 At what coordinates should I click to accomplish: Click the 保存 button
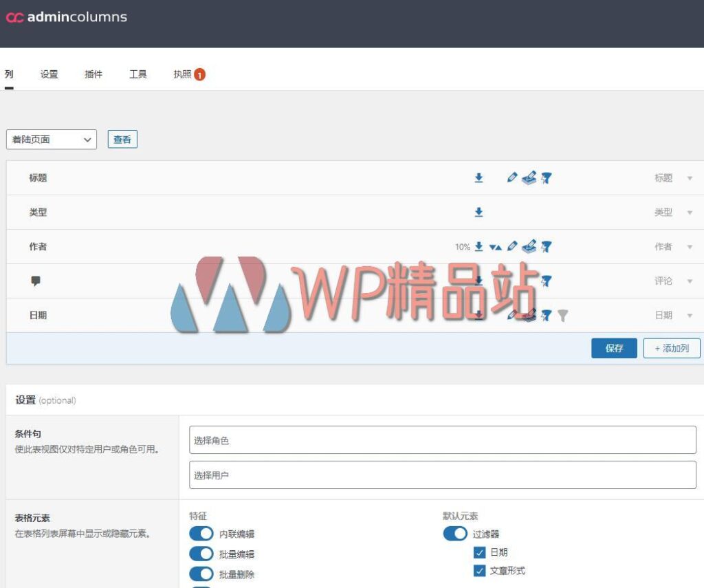coord(614,348)
